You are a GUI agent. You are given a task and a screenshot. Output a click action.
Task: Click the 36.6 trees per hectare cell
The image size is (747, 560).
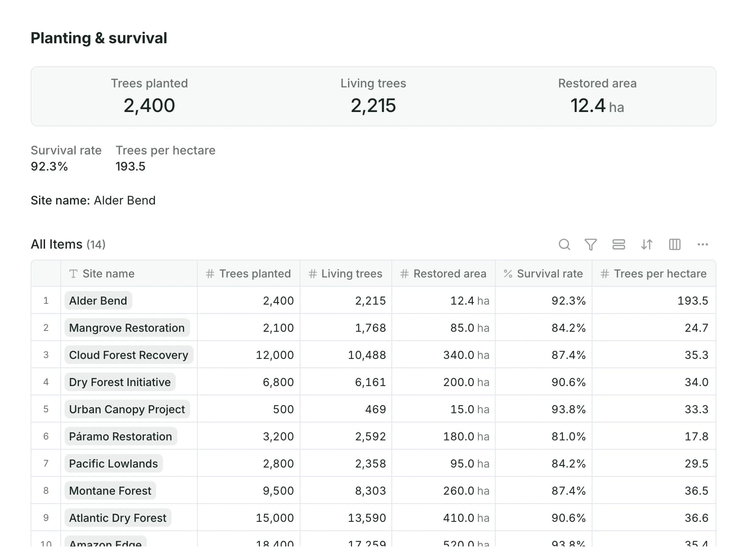(654, 518)
